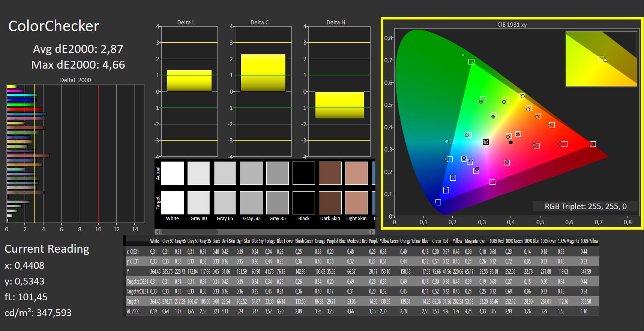The width and height of the screenshot is (644, 331).
Task: Click the Delta H yellow bar
Action: (x=339, y=105)
